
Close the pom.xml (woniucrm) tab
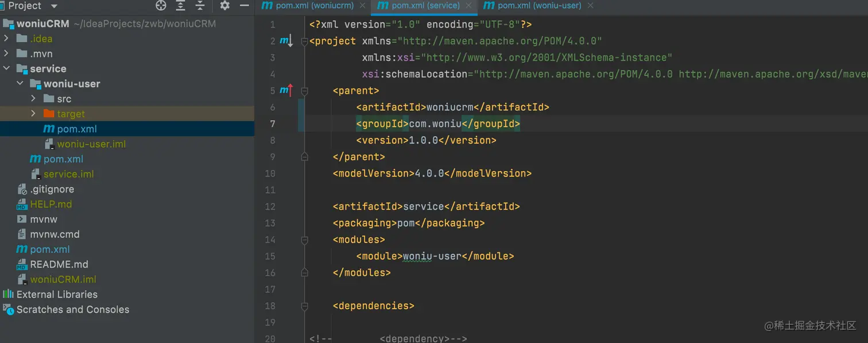pyautogui.click(x=363, y=6)
